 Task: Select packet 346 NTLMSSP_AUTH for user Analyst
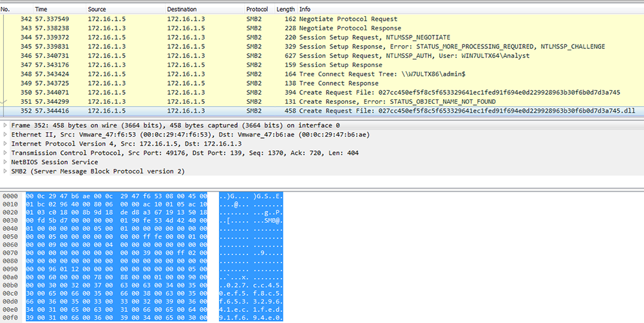(322, 55)
